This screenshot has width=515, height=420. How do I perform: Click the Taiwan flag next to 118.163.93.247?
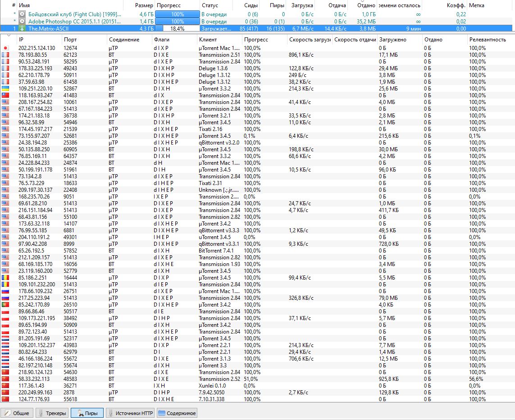coord(5,95)
